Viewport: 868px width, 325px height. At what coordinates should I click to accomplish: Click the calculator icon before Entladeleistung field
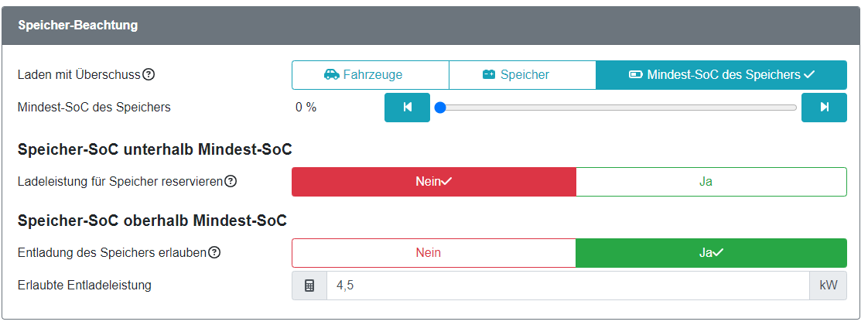(309, 286)
